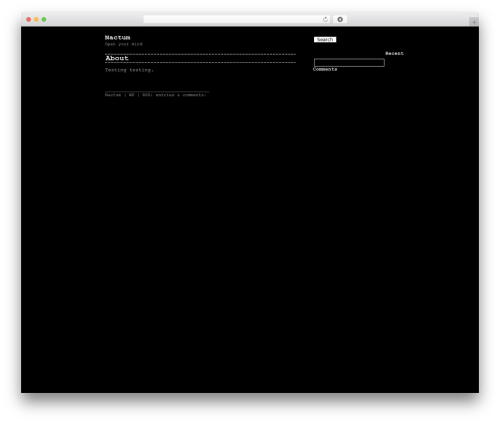Open a new tab with plus icon
Screen dimensions: 500x423
click(474, 22)
